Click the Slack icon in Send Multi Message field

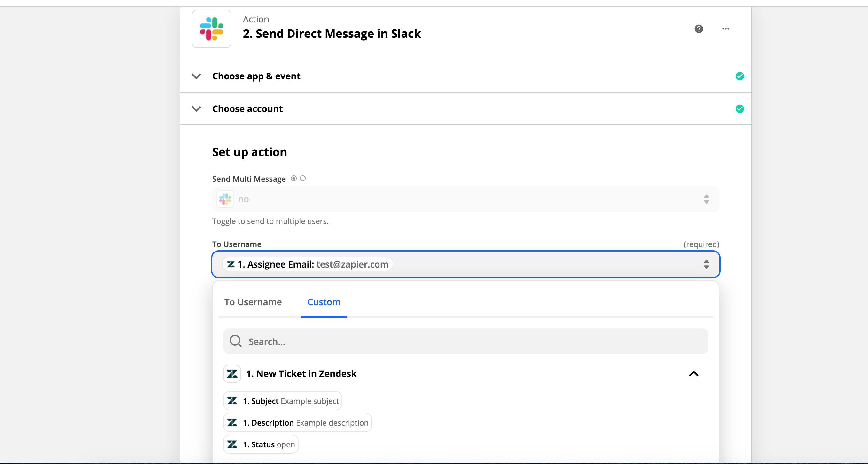pos(225,199)
